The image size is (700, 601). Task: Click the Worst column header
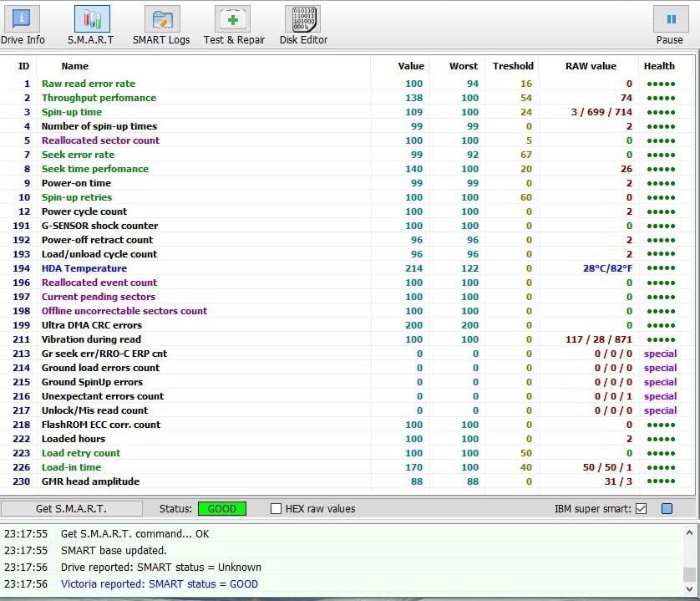[464, 66]
